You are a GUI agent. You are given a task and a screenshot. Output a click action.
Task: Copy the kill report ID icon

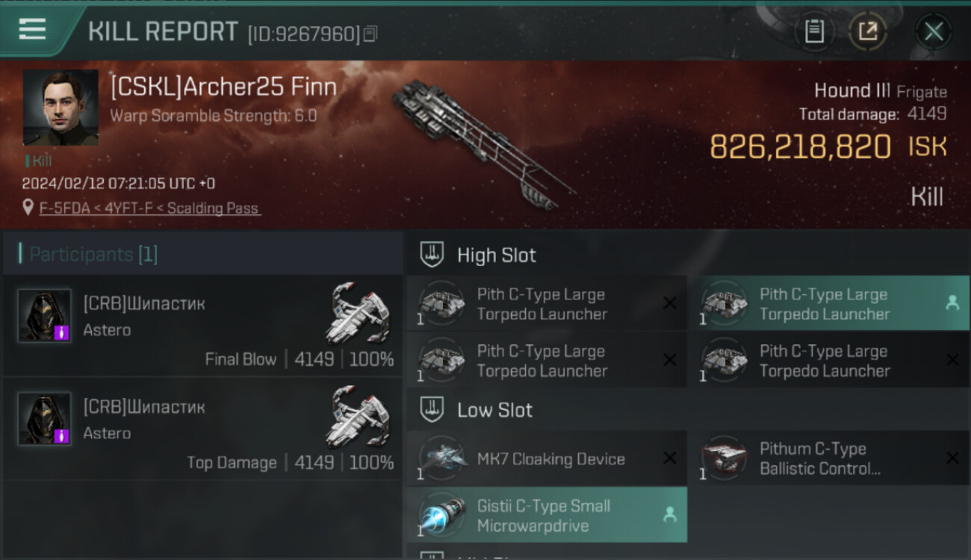click(x=370, y=34)
